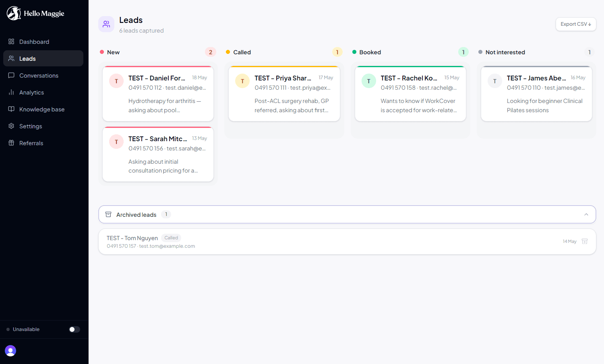Screen dimensions: 604x364
Task: Click the Knowledge base book icon
Action: click(11, 109)
